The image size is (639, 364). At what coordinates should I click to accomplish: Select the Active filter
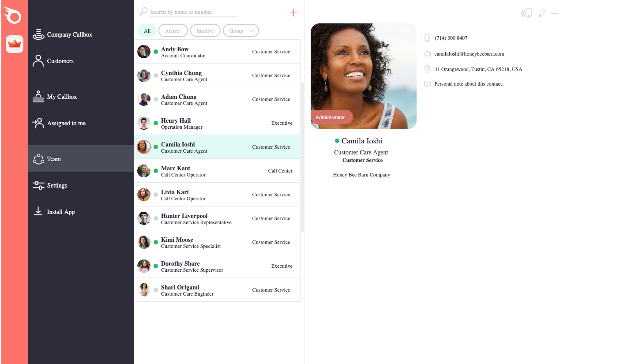173,31
